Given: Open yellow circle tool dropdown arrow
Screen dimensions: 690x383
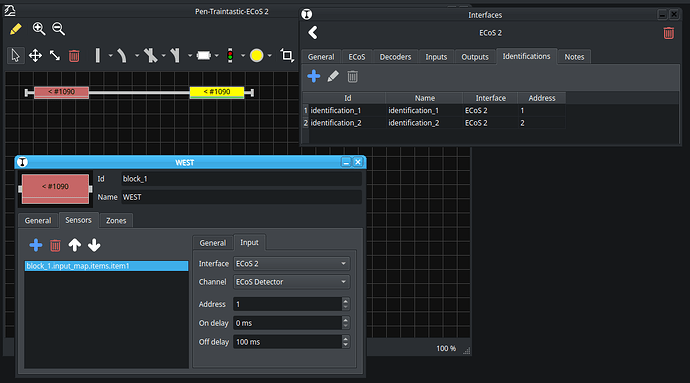Looking at the screenshot, I should [x=269, y=56].
